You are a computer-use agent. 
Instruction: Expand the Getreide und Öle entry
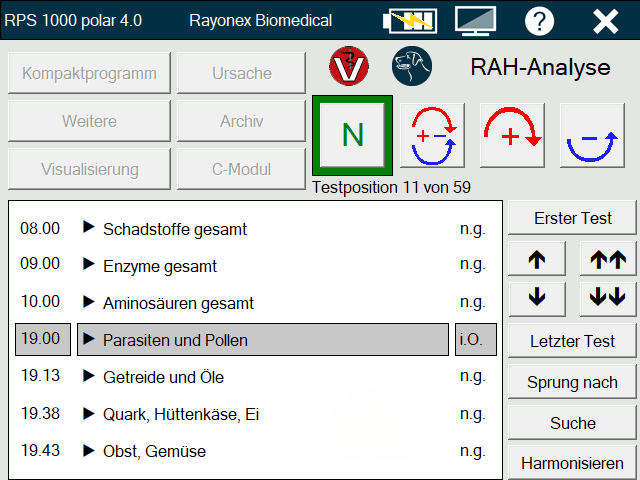[89, 377]
